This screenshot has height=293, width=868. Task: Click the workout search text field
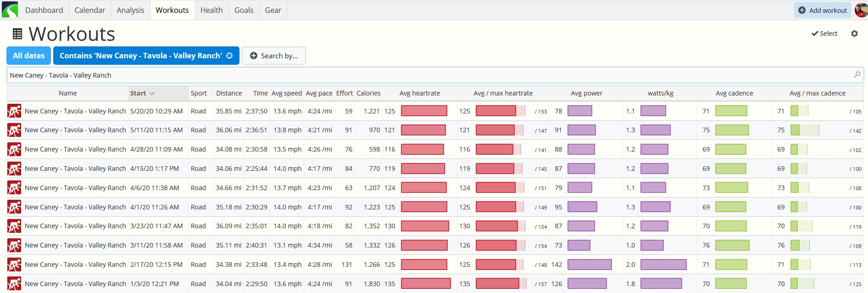435,75
